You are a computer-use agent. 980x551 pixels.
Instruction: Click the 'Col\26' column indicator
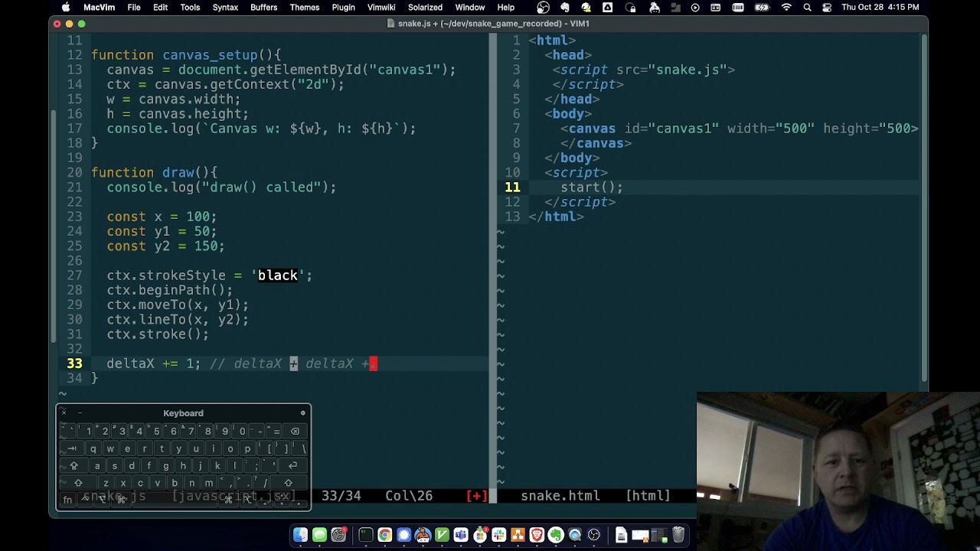pos(409,496)
